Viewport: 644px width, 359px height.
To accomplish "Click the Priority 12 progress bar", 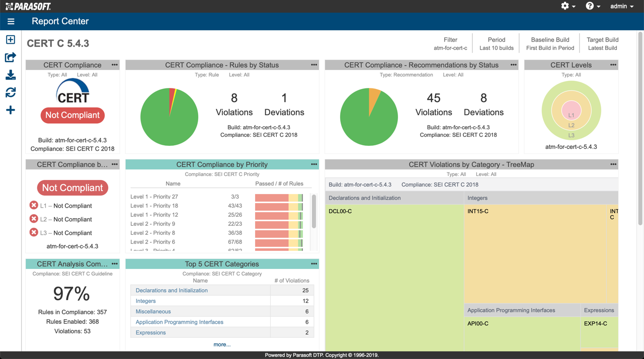I will [279, 216].
